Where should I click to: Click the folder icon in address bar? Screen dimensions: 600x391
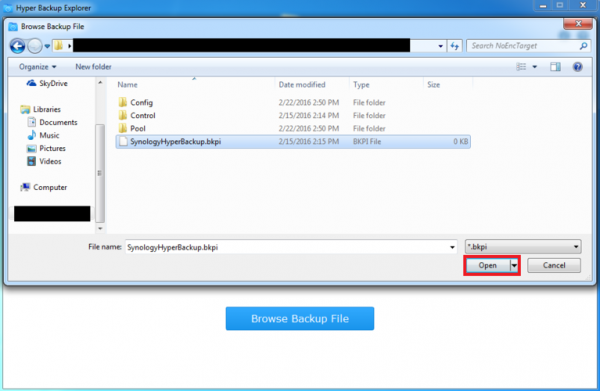click(x=59, y=46)
